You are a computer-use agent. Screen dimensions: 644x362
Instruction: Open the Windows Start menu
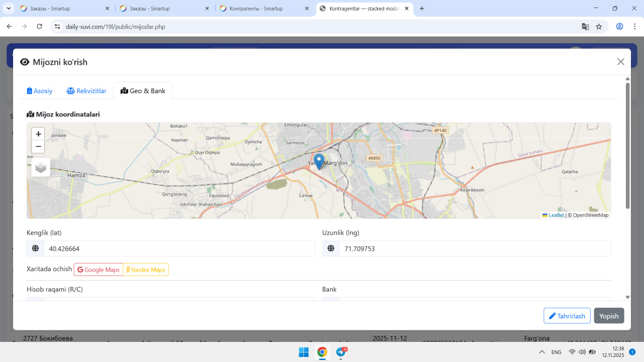point(304,352)
